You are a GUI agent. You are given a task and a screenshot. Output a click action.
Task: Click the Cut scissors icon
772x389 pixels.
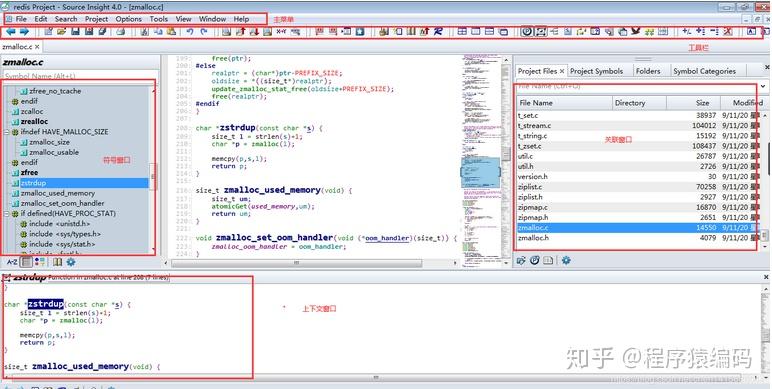[144, 32]
